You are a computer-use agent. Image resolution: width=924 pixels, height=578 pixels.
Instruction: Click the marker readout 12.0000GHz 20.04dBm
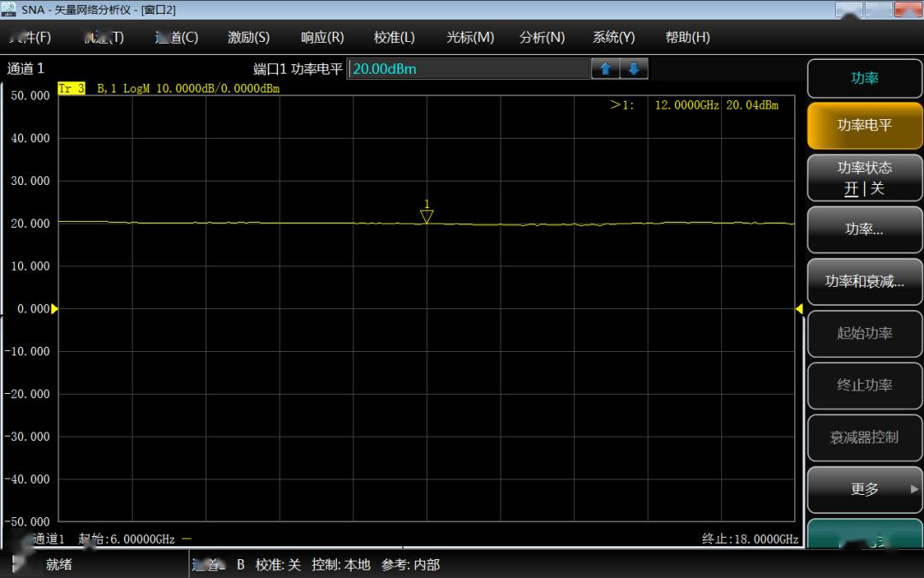(715, 105)
